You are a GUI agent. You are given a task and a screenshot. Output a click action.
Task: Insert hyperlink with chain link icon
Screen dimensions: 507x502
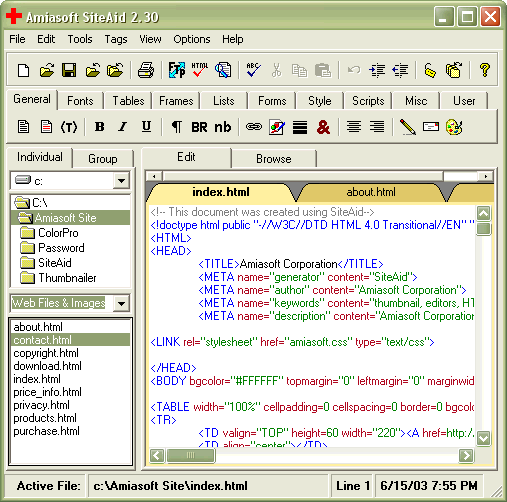pos(254,127)
